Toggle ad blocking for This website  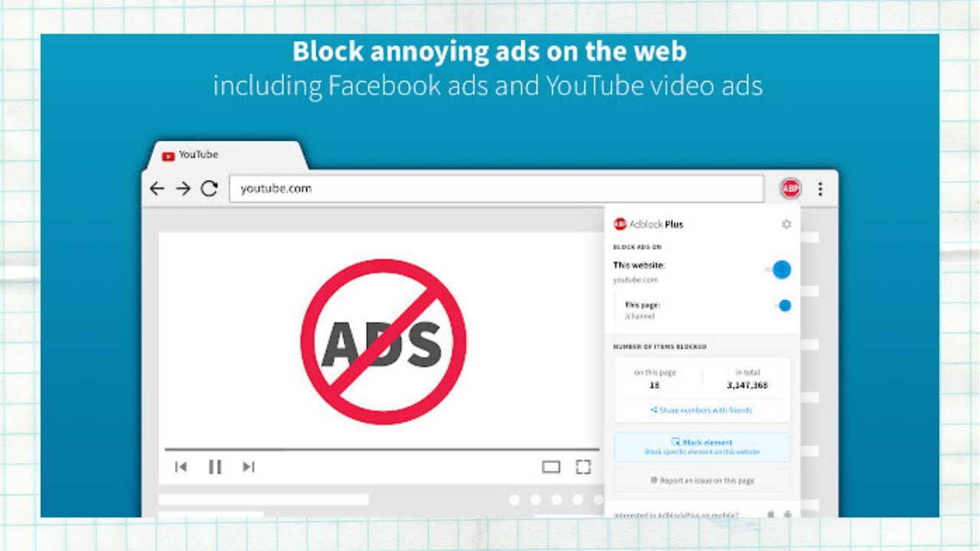coord(779,269)
